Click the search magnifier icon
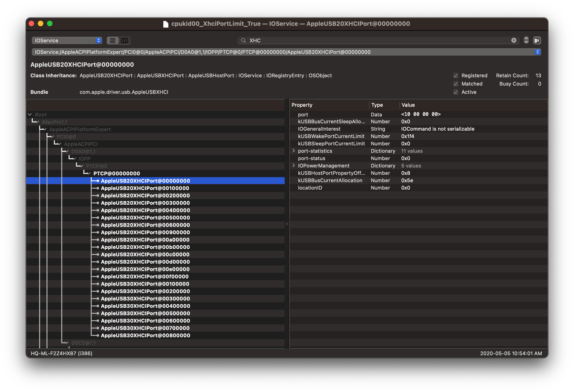Viewport: 574px width, 392px height. 243,40
